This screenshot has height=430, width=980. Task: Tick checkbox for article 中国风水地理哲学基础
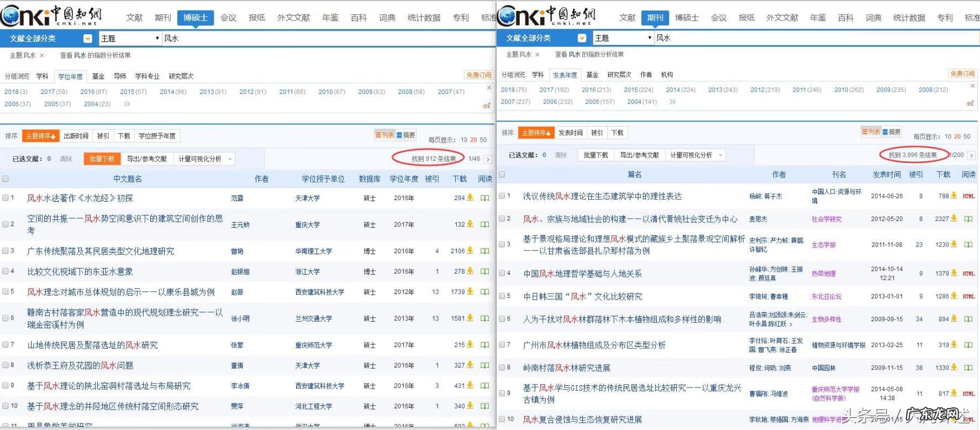click(x=502, y=273)
